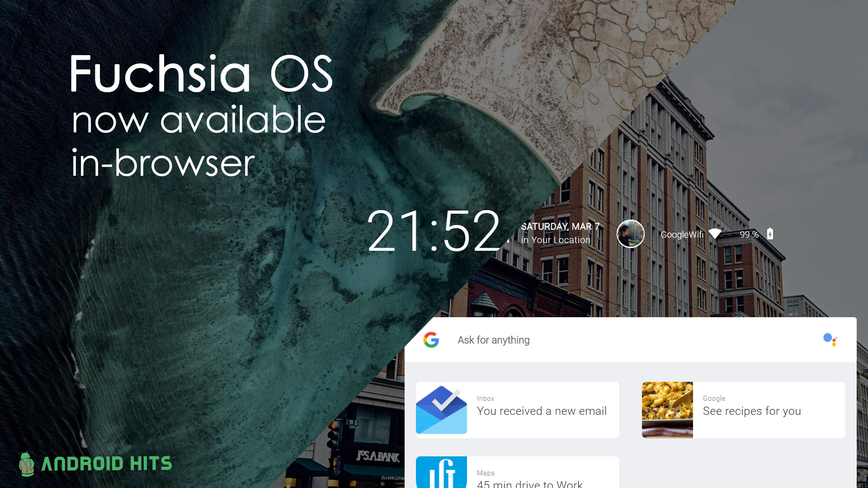Click the battery charging icon
Viewport: 868px width, 488px height.
coord(770,234)
